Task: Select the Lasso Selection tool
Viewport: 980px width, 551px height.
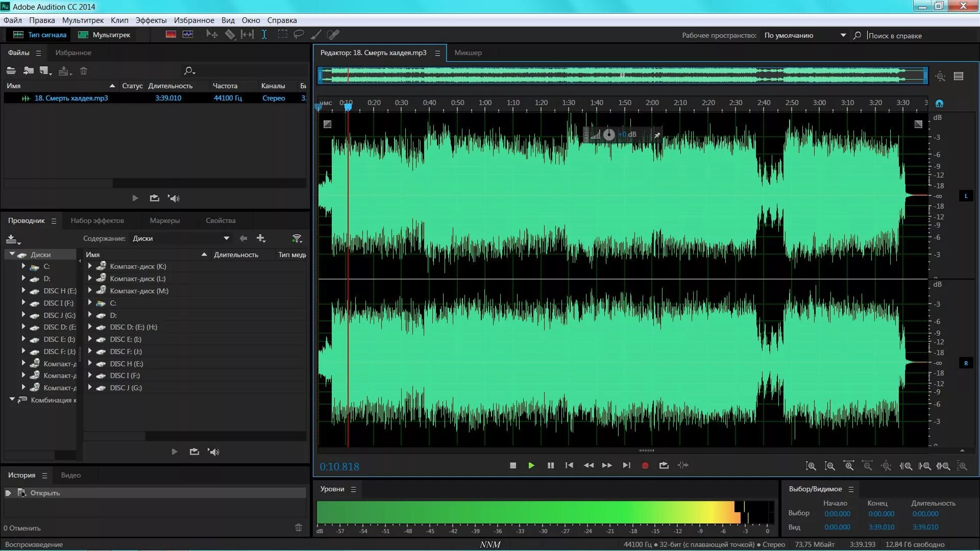Action: tap(299, 35)
